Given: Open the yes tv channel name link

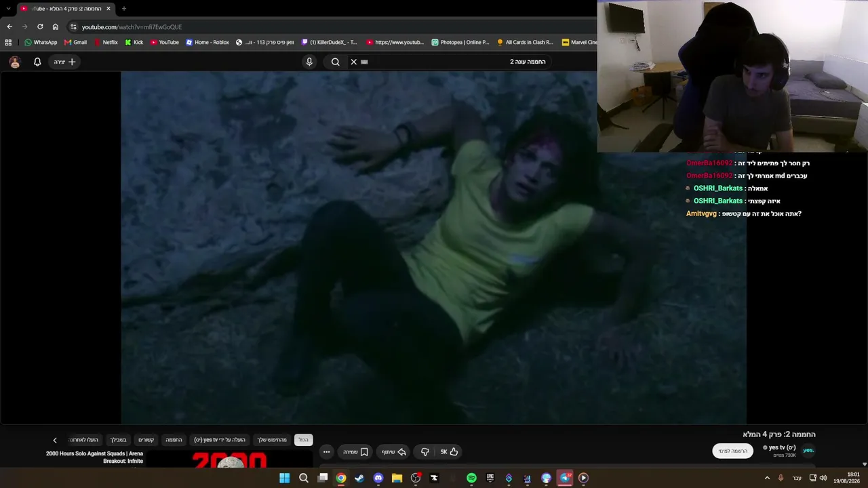Looking at the screenshot, I should 782,447.
